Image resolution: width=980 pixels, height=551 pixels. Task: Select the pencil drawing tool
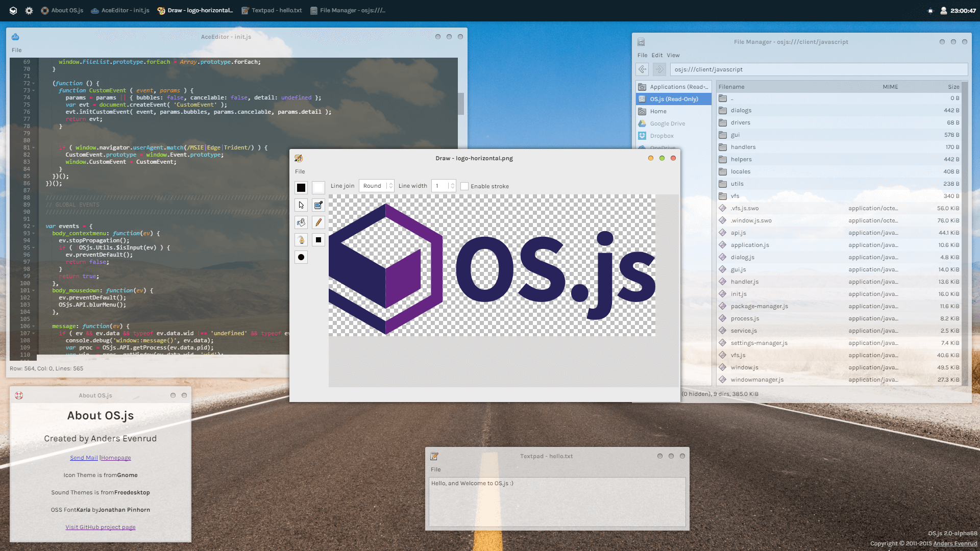click(318, 222)
